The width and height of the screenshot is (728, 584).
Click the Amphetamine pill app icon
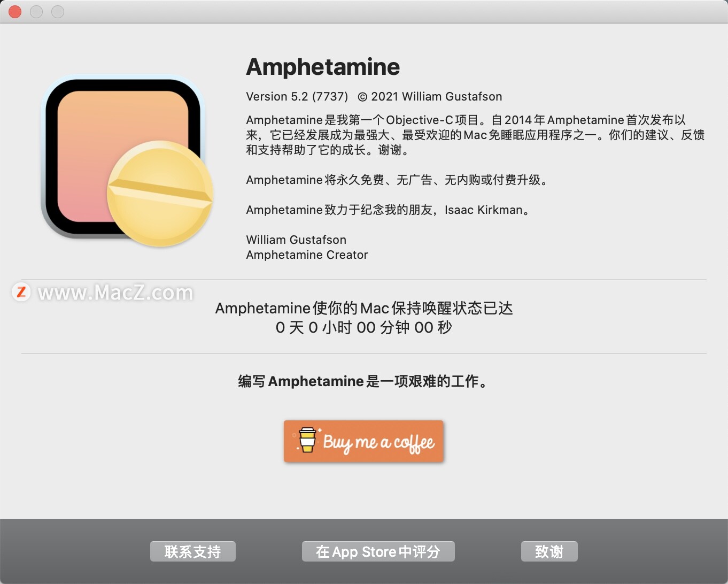click(x=127, y=162)
